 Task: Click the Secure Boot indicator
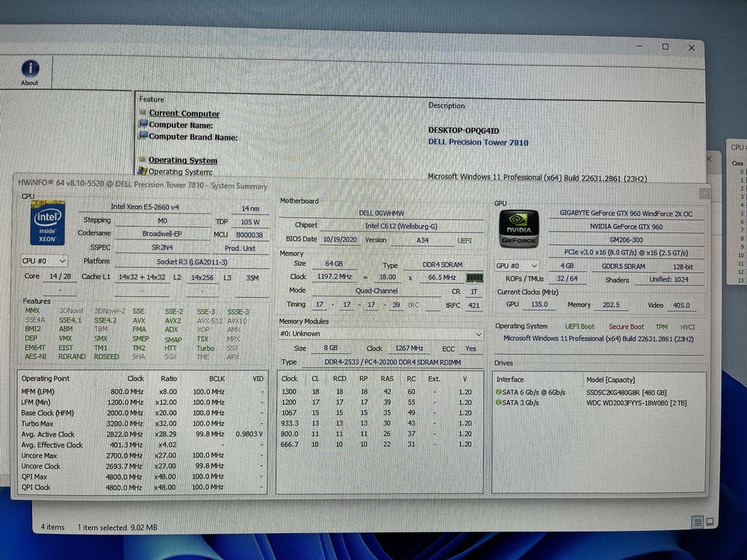[x=626, y=327]
